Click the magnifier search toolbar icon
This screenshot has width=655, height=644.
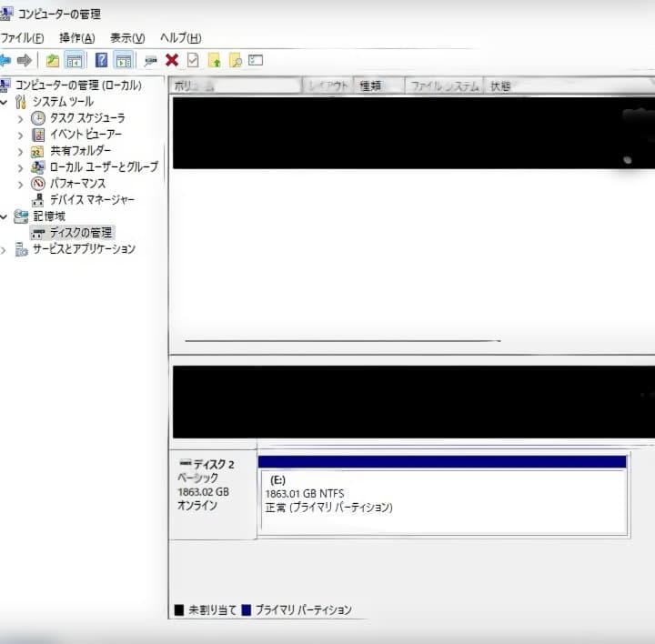(235, 60)
